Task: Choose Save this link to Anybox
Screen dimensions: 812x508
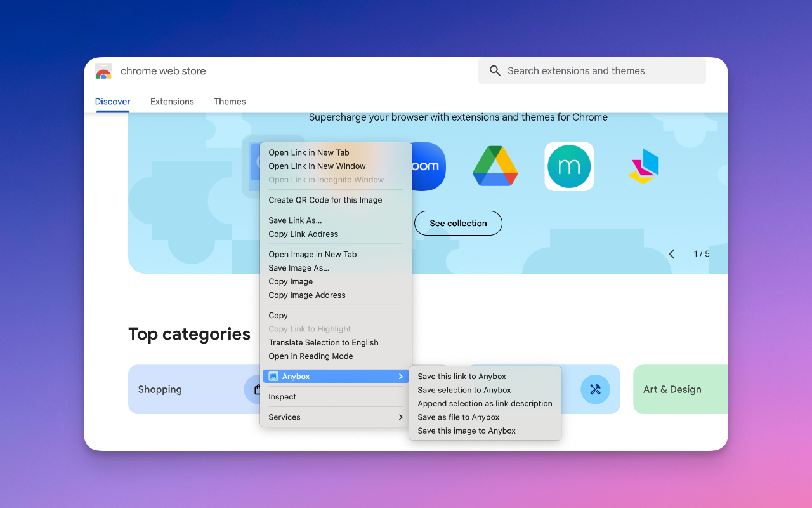Action: pos(485,377)
